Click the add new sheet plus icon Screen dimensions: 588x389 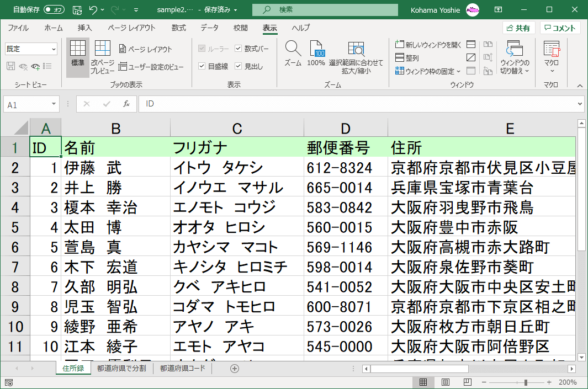(235, 369)
